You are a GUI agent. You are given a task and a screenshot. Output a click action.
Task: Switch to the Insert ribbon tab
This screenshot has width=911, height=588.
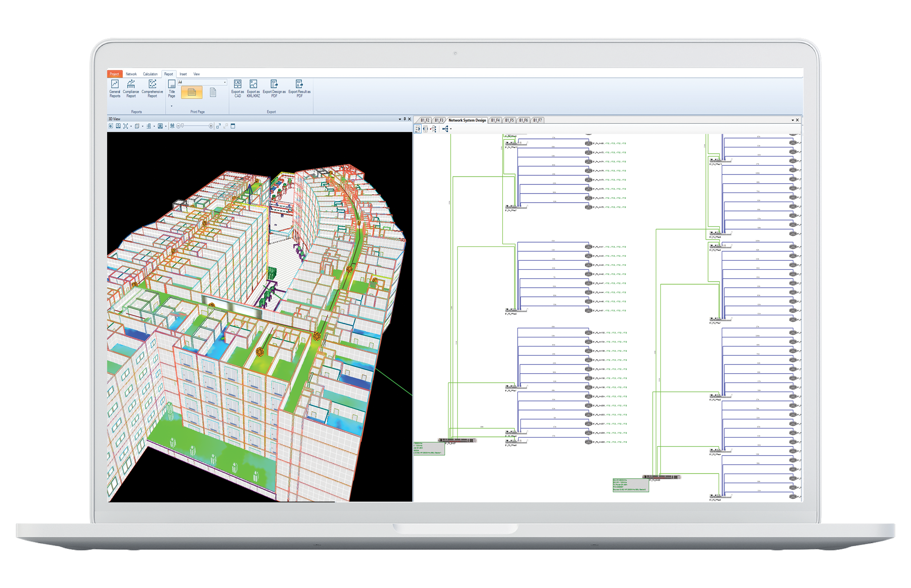pos(183,74)
